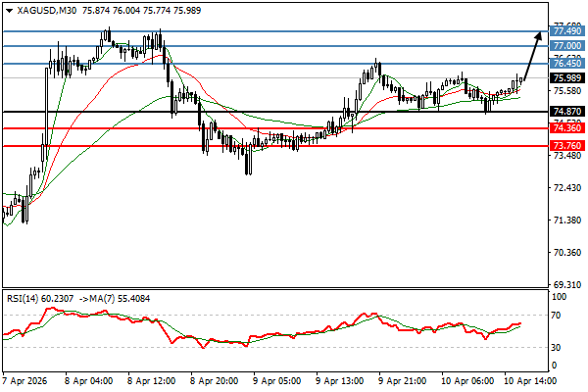Click the 75.989 current price label
Screen dimensions: 588x392
[x=566, y=78]
